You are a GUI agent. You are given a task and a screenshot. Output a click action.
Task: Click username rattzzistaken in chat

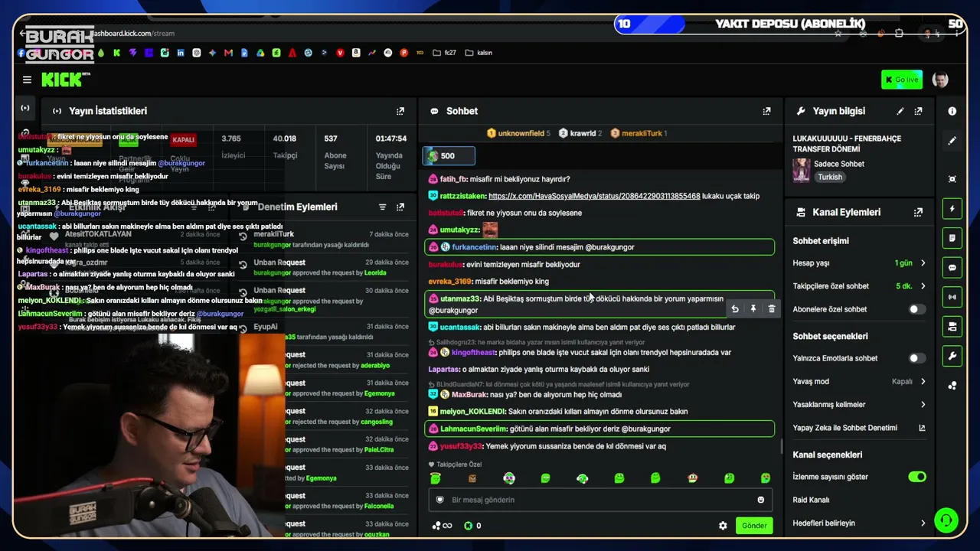[x=462, y=196]
